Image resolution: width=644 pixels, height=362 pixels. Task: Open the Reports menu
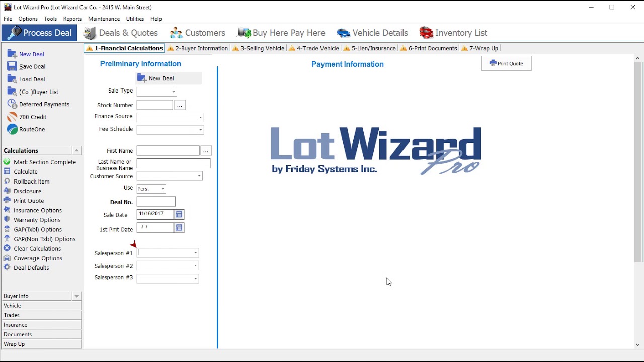click(x=72, y=19)
